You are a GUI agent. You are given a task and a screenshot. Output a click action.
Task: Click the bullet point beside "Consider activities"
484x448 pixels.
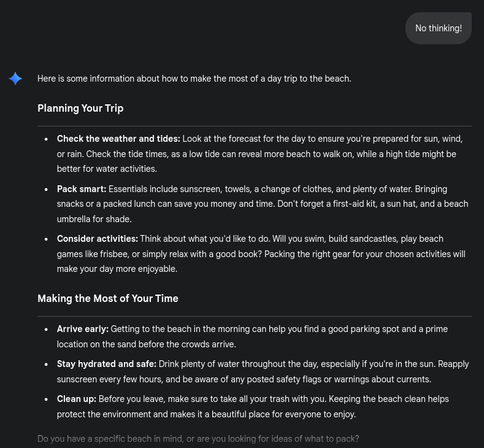tap(46, 239)
